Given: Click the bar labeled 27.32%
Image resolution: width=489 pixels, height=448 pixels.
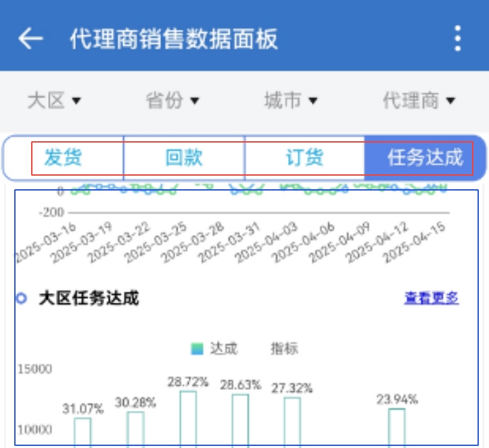Looking at the screenshot, I should pos(292,422).
